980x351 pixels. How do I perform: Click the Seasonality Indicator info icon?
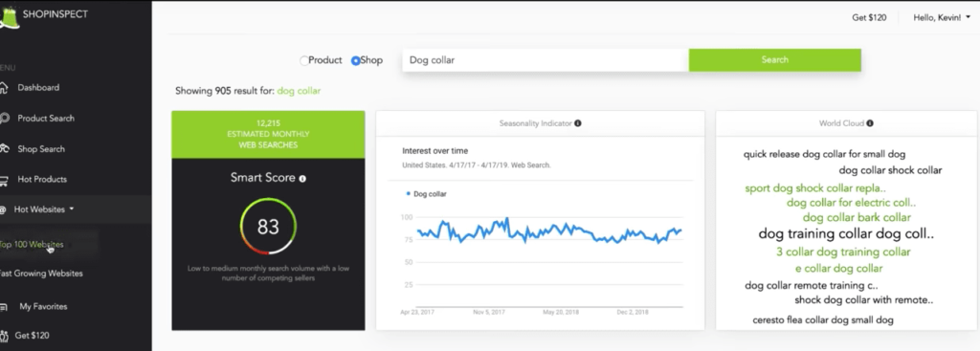577,123
